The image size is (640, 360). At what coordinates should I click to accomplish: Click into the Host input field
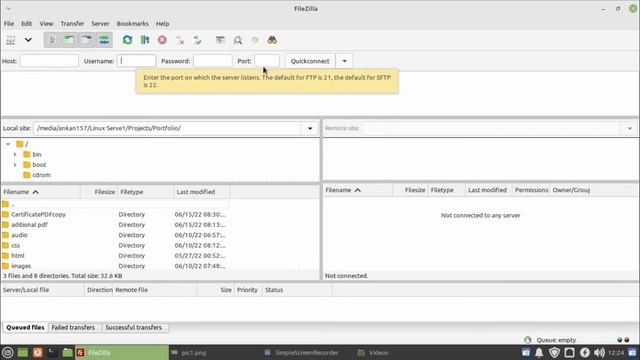[x=49, y=61]
